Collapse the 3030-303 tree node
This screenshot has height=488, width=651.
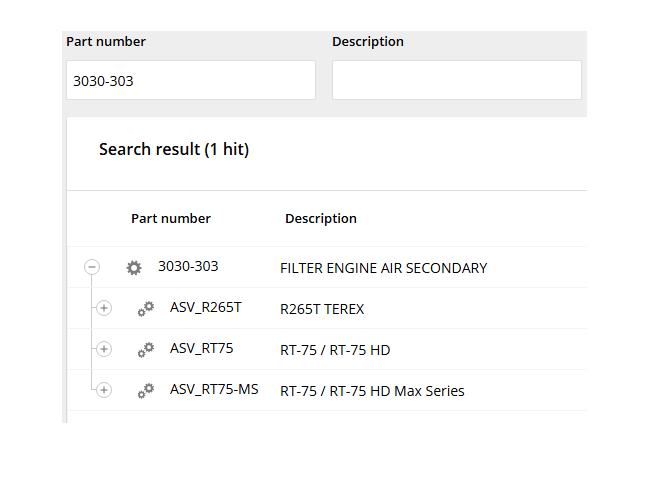[92, 267]
